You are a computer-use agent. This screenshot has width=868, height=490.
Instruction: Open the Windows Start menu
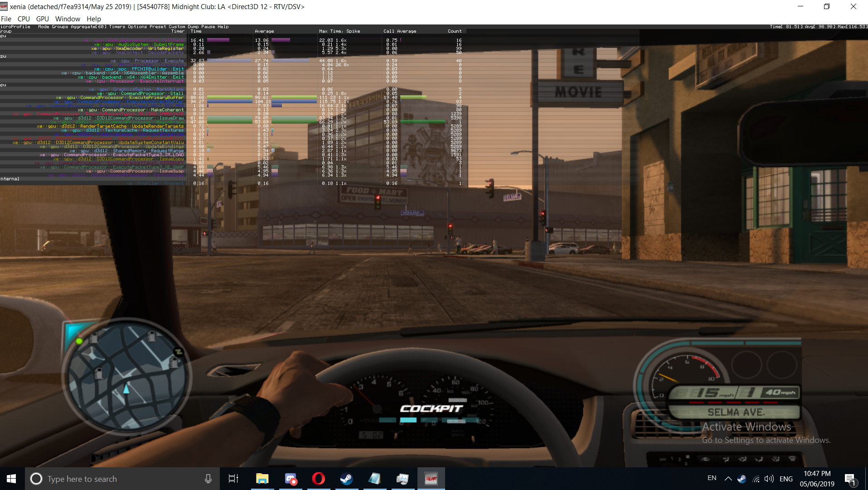12,479
